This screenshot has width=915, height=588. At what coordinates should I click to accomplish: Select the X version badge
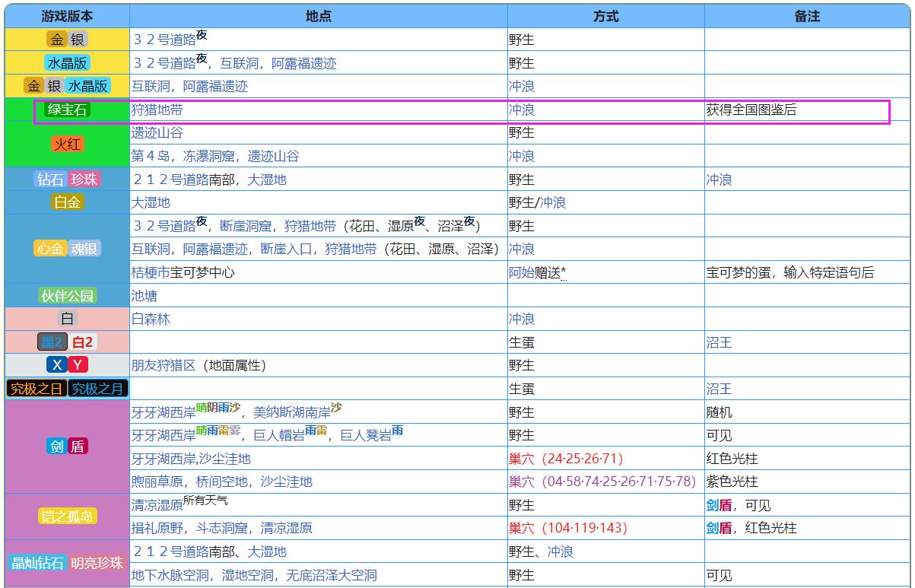(56, 365)
